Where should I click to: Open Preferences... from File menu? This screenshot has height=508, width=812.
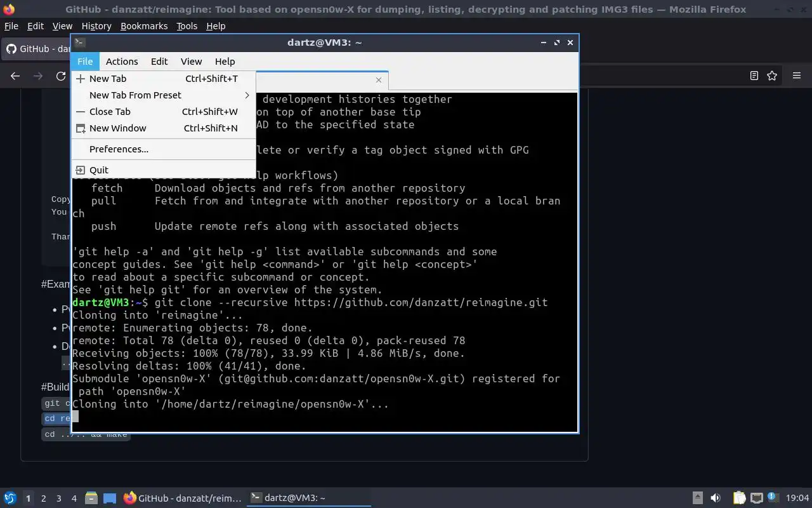pos(164,149)
